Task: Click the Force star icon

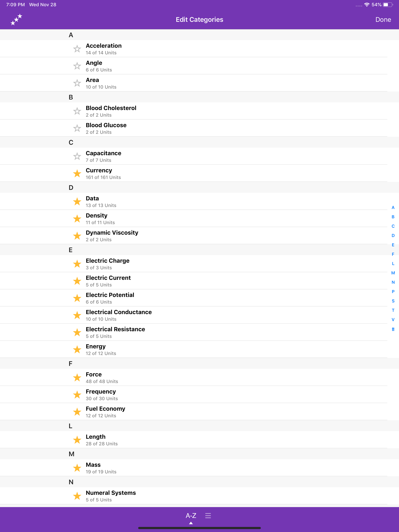Action: point(77,378)
